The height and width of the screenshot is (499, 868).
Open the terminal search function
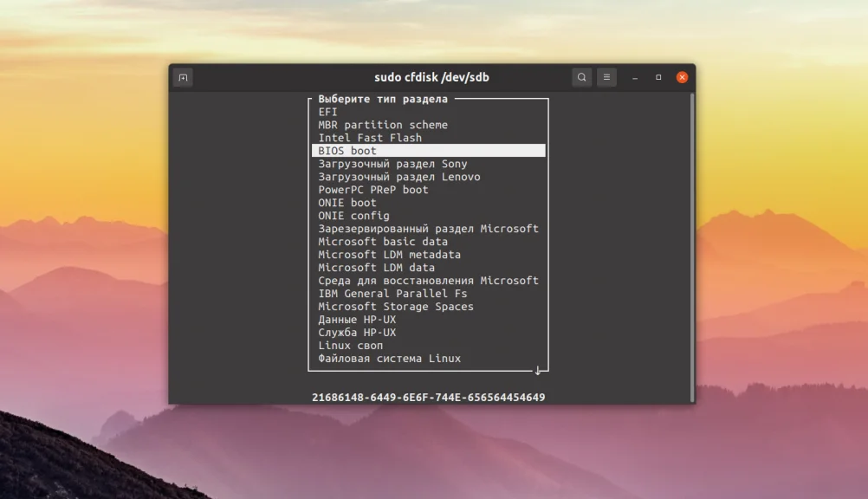click(x=581, y=77)
